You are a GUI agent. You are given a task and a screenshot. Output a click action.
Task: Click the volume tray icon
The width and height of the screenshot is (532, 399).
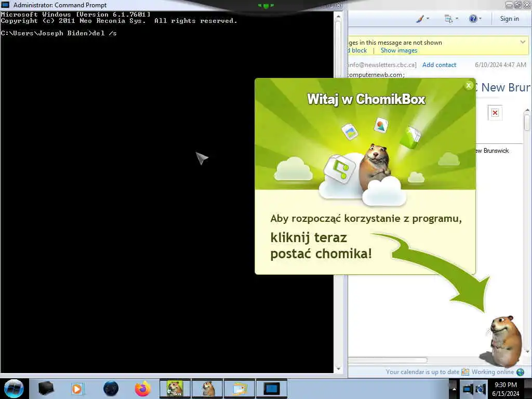click(x=481, y=389)
